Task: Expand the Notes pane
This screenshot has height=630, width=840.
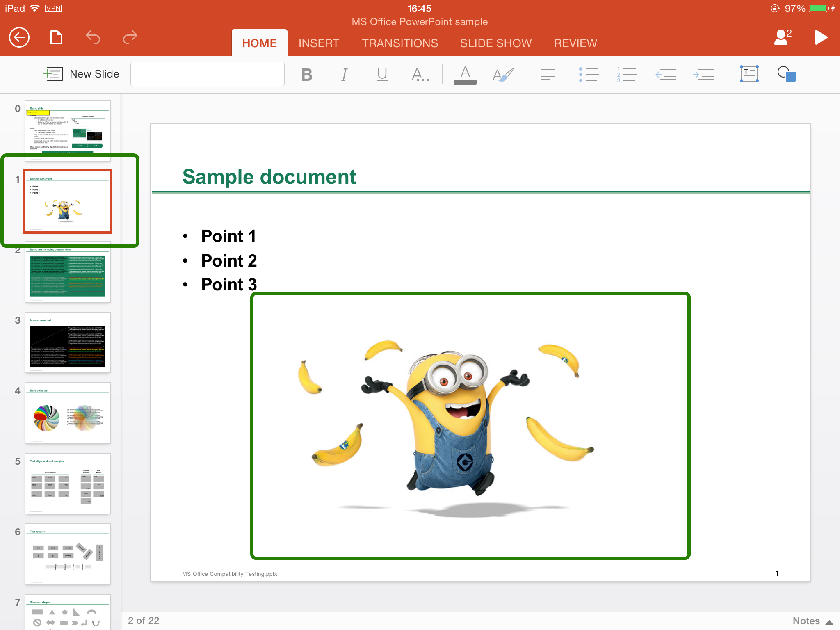Action: (x=813, y=621)
